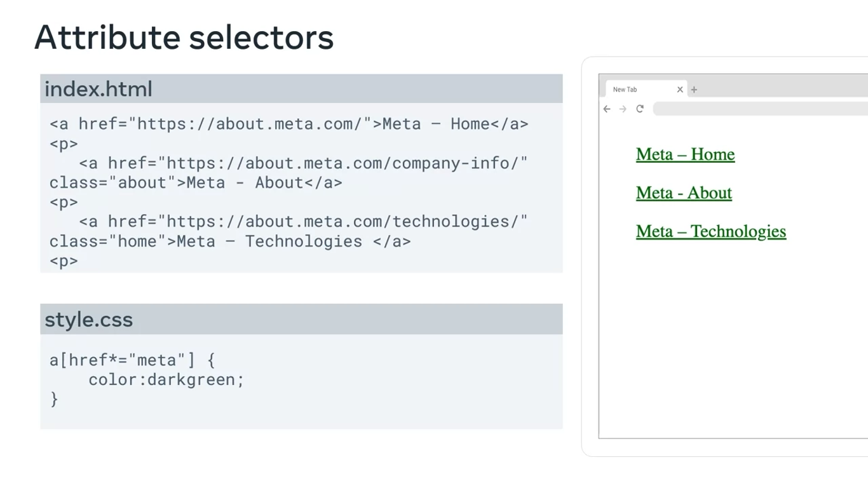Open the Meta – Home link
This screenshot has width=868, height=488.
coord(685,154)
